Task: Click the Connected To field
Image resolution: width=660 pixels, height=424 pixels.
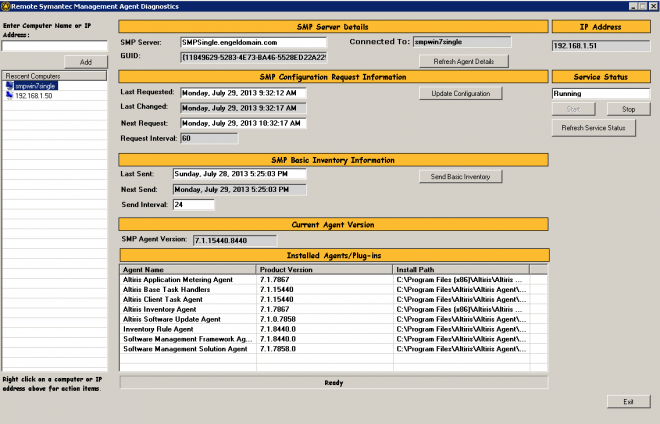Action: click(462, 42)
